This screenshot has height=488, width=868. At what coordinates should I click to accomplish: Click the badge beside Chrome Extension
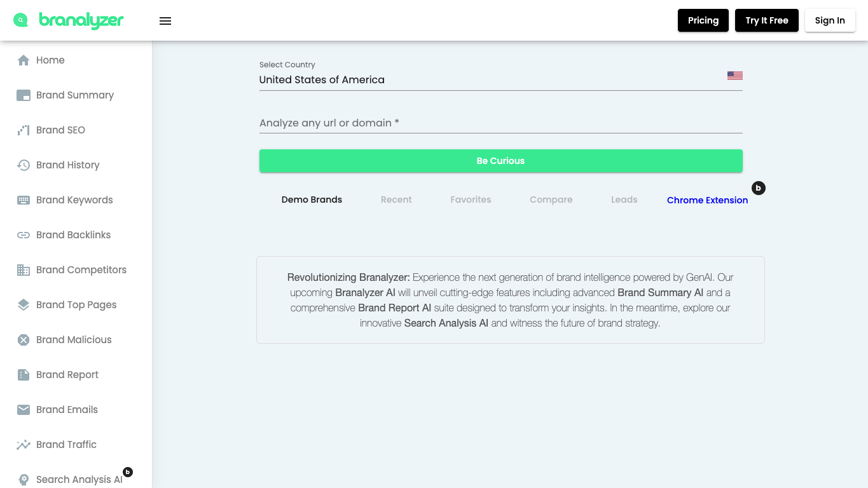pyautogui.click(x=759, y=188)
